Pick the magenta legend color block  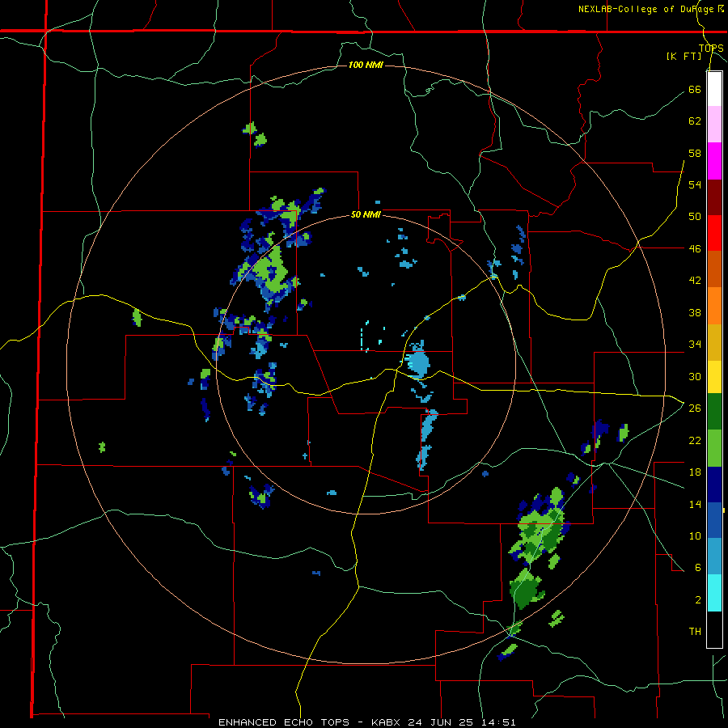point(714,161)
